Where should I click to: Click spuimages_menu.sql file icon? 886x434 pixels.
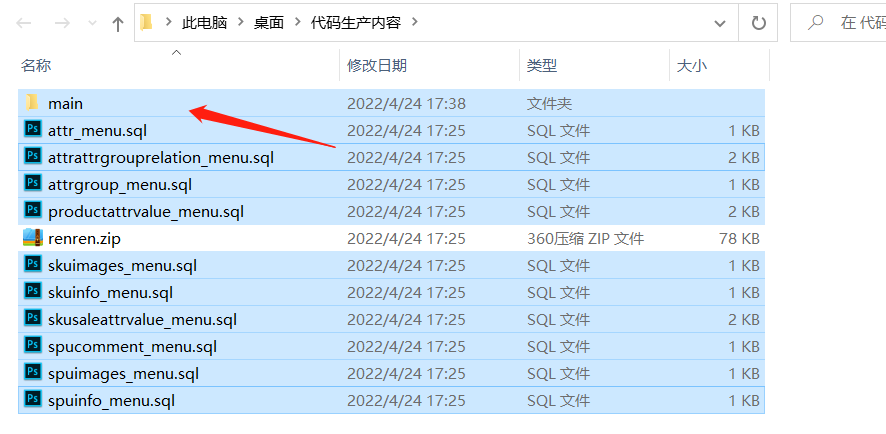(33, 372)
